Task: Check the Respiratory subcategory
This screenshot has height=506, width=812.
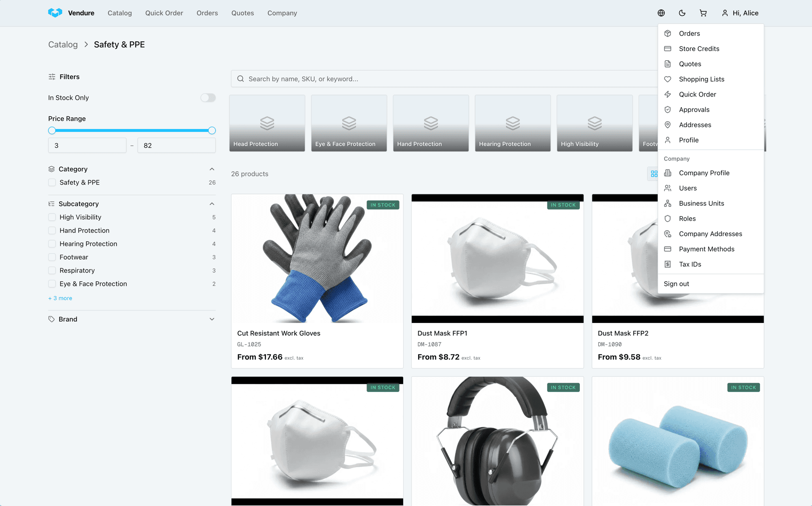Action: coord(52,271)
